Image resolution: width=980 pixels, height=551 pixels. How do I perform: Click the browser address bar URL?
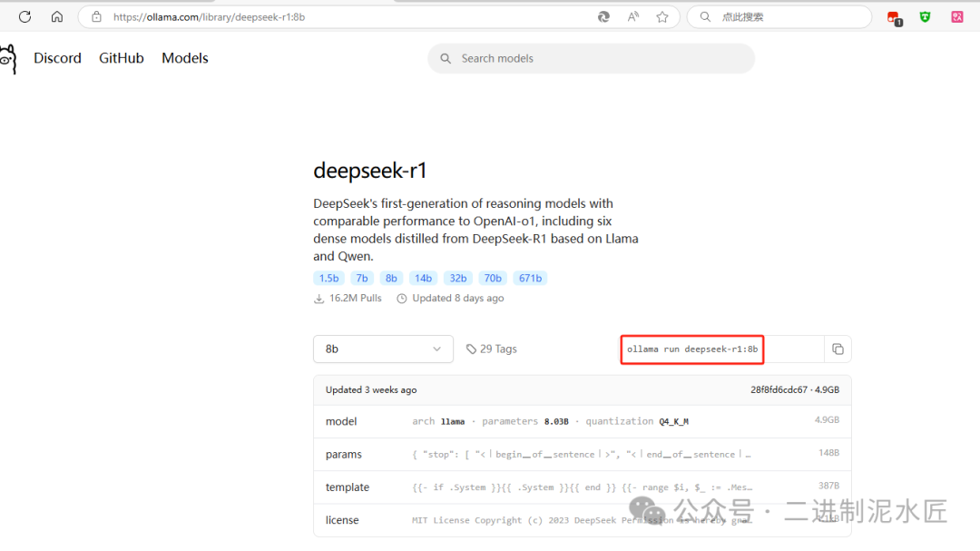tap(210, 17)
